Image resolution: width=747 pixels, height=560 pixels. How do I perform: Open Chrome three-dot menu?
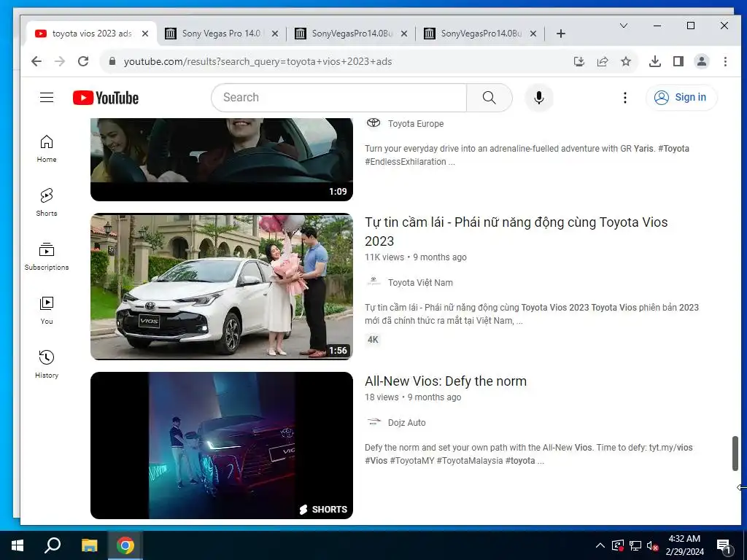pyautogui.click(x=725, y=61)
